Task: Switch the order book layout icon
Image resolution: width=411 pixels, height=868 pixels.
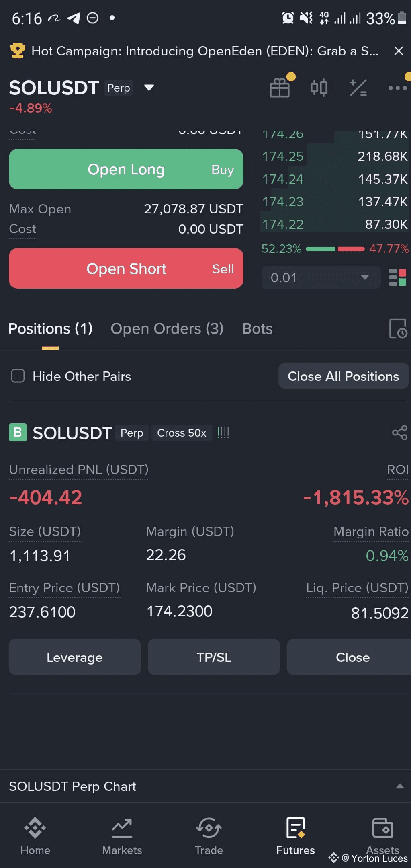Action: [x=397, y=277]
